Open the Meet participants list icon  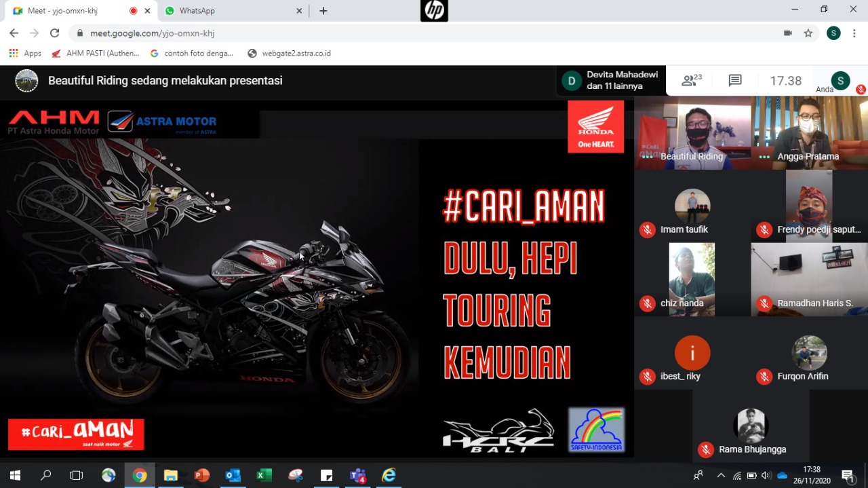691,81
